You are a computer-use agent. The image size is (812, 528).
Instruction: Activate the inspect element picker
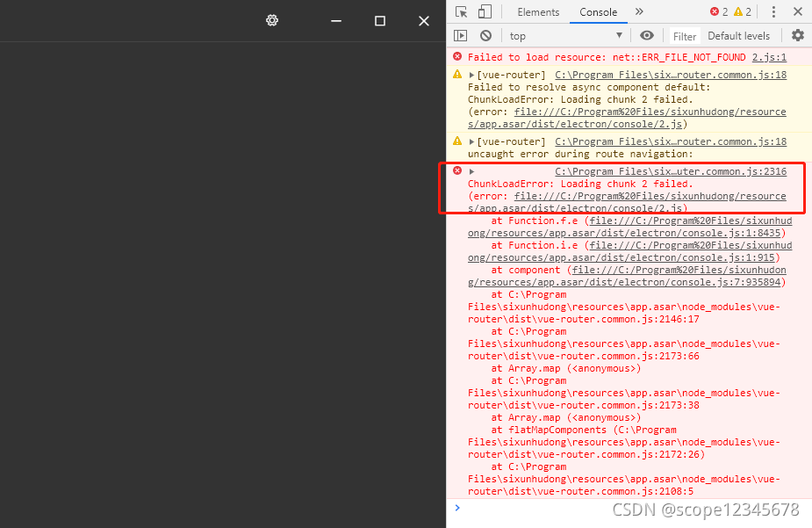pyautogui.click(x=461, y=11)
